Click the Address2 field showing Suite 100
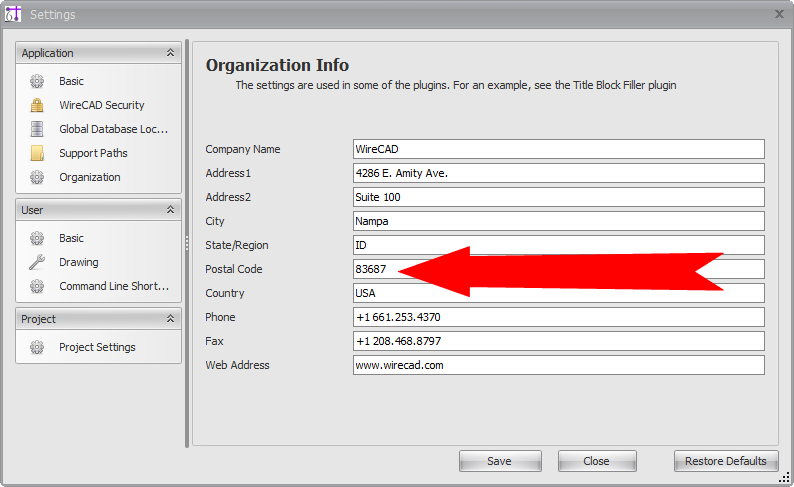This screenshot has width=794, height=487. [x=559, y=197]
